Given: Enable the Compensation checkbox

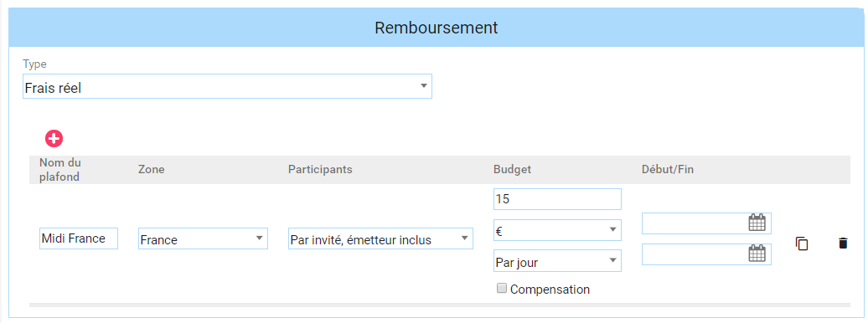Looking at the screenshot, I should pos(502,288).
